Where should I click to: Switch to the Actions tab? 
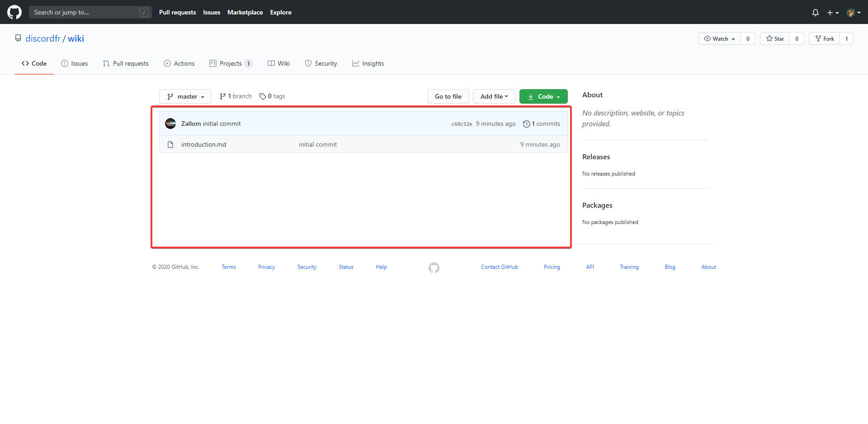pyautogui.click(x=179, y=63)
